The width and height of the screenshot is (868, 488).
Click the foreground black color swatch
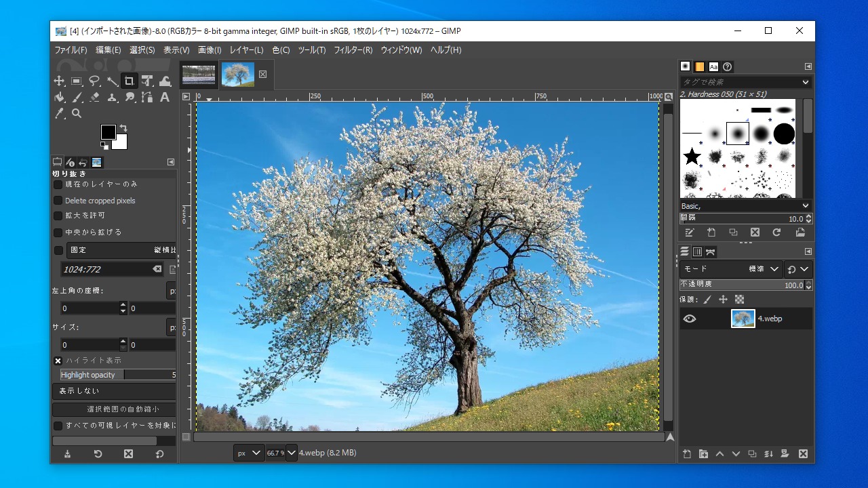(108, 132)
